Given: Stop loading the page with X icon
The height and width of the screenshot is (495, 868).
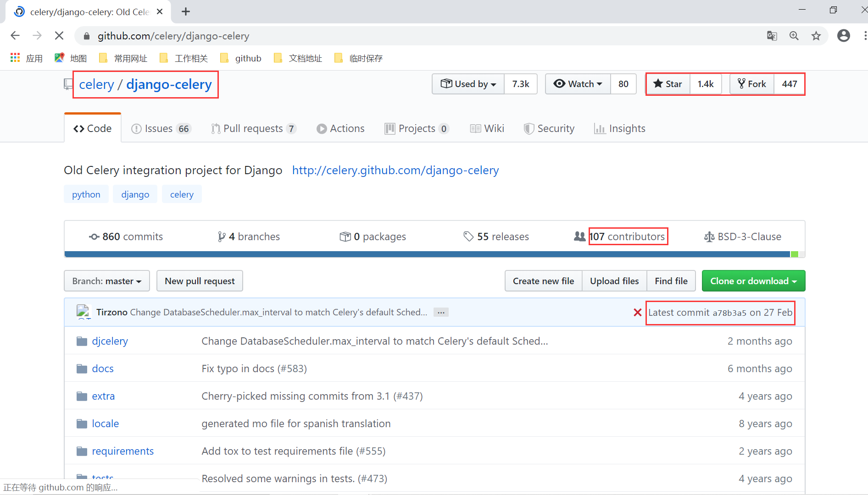Looking at the screenshot, I should tap(59, 36).
